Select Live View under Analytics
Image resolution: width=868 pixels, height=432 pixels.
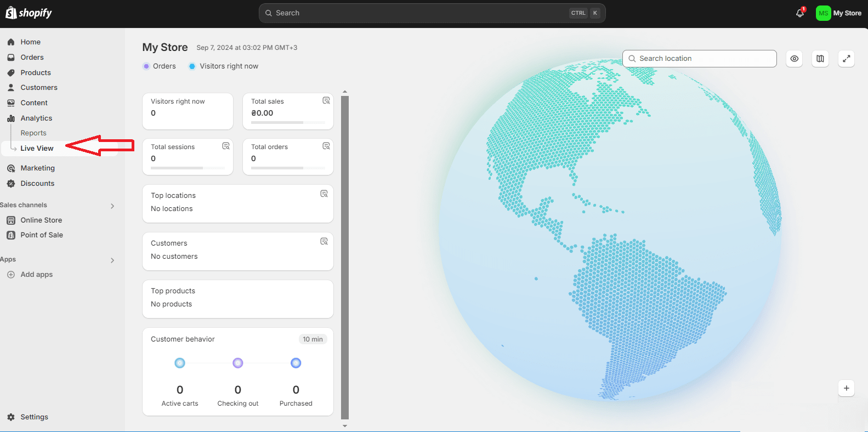point(37,148)
